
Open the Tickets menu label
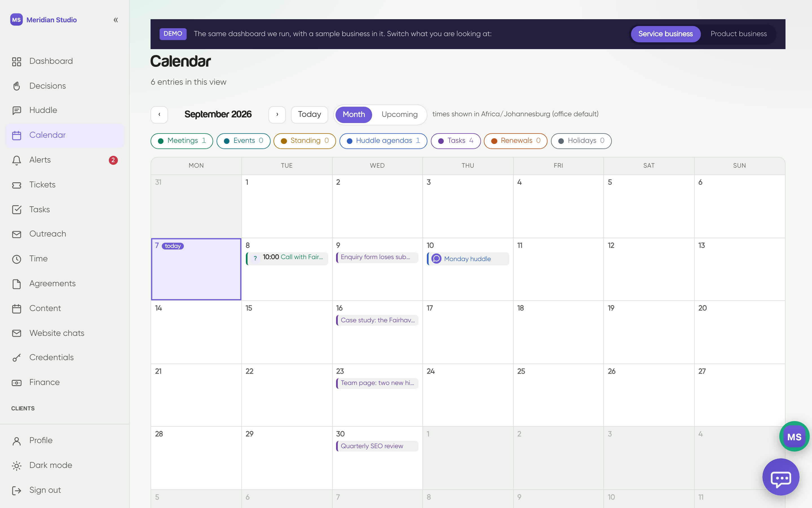tap(42, 185)
